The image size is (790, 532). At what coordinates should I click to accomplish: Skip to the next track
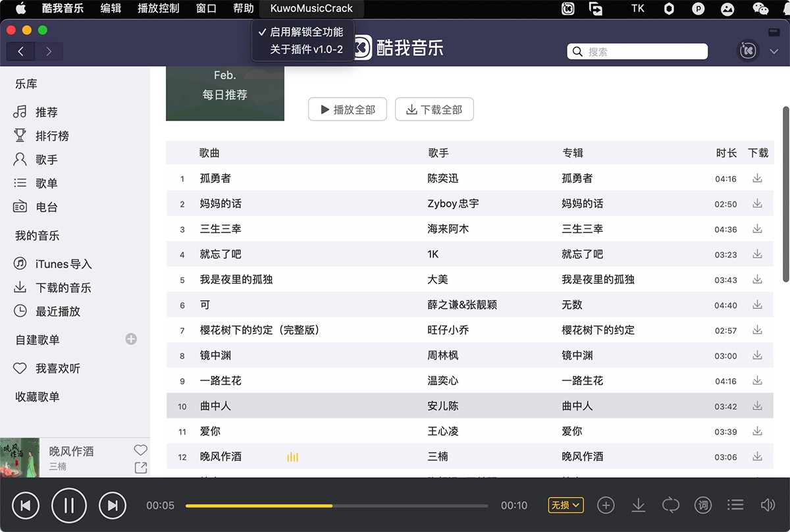coord(112,506)
